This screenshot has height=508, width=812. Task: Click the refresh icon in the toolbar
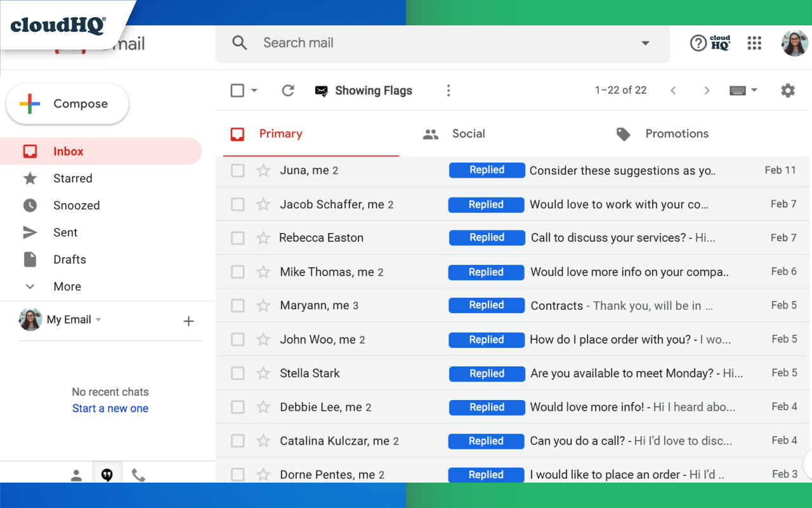(x=288, y=90)
